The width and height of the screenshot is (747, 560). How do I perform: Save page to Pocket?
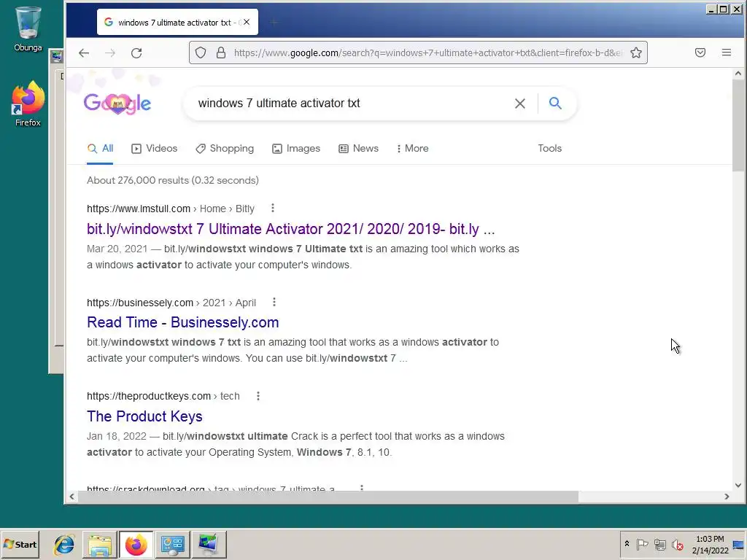click(700, 52)
